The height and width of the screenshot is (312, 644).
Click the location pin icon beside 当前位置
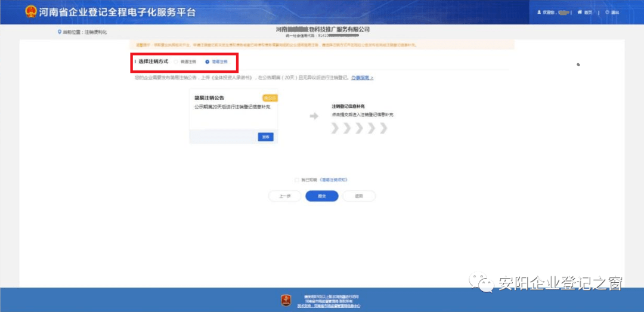coord(59,32)
